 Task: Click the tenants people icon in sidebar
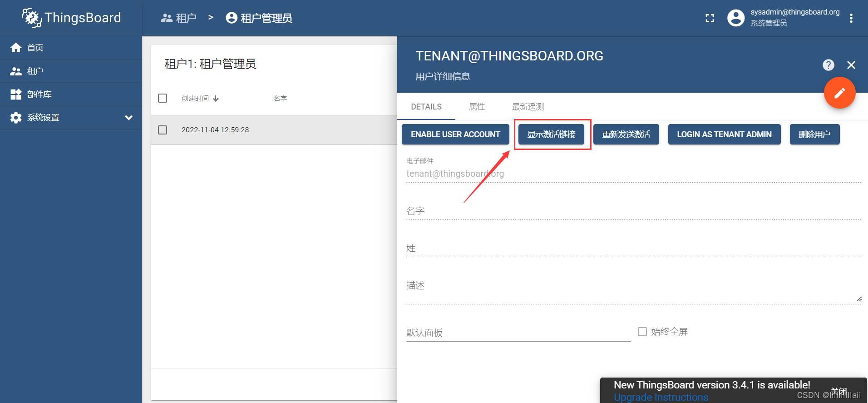click(x=16, y=71)
